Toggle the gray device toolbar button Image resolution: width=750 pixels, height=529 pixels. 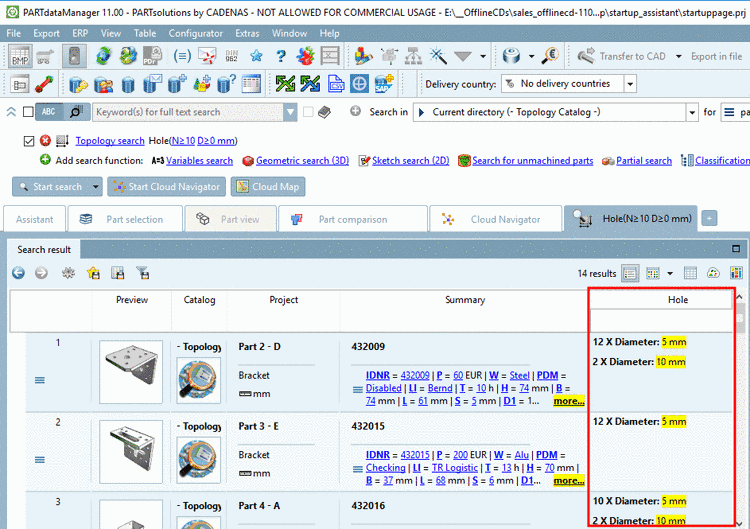[74, 56]
